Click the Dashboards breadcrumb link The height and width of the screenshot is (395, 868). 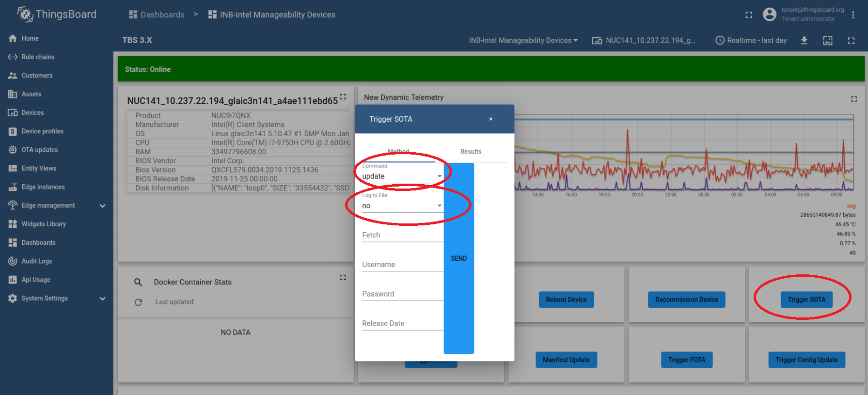(157, 15)
